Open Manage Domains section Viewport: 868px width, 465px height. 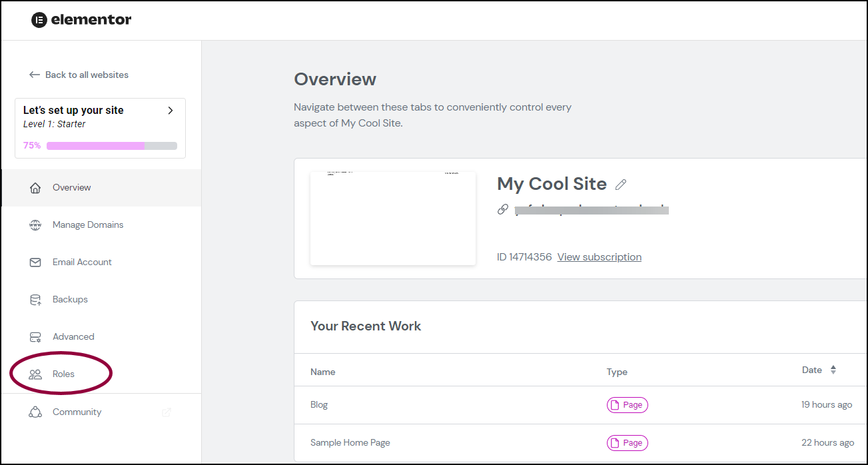[x=101, y=225]
